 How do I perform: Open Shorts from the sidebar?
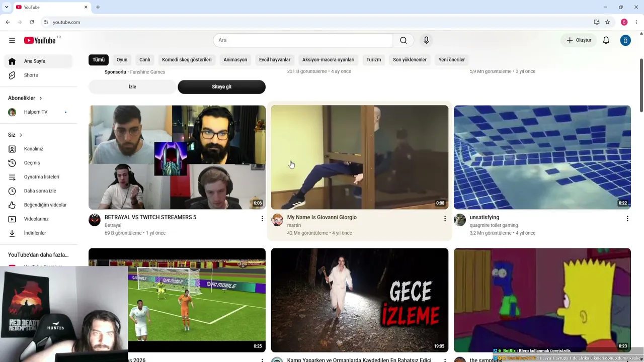(38, 75)
